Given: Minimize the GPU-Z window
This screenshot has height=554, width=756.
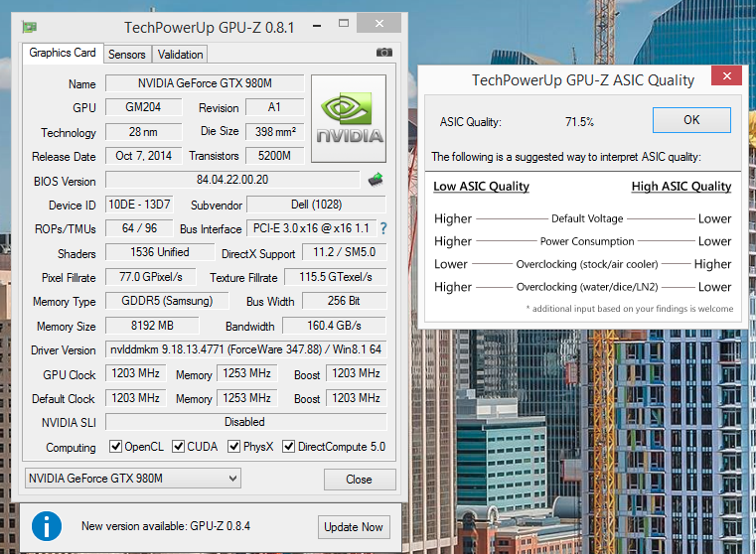Looking at the screenshot, I should tap(317, 26).
